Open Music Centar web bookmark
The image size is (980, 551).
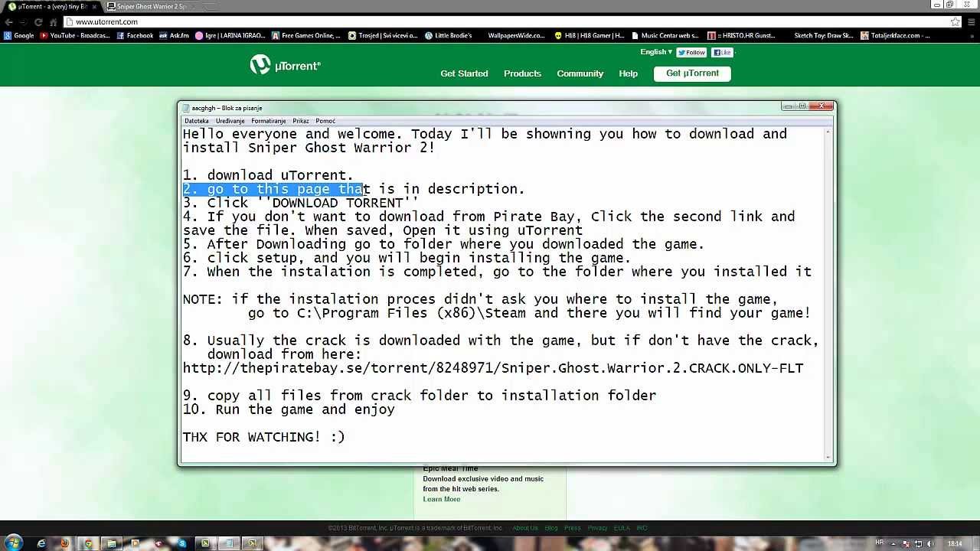(x=665, y=35)
